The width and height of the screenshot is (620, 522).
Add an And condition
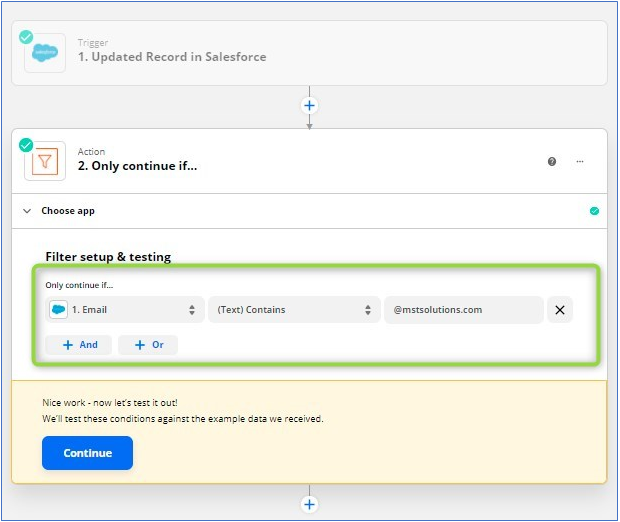click(x=79, y=345)
